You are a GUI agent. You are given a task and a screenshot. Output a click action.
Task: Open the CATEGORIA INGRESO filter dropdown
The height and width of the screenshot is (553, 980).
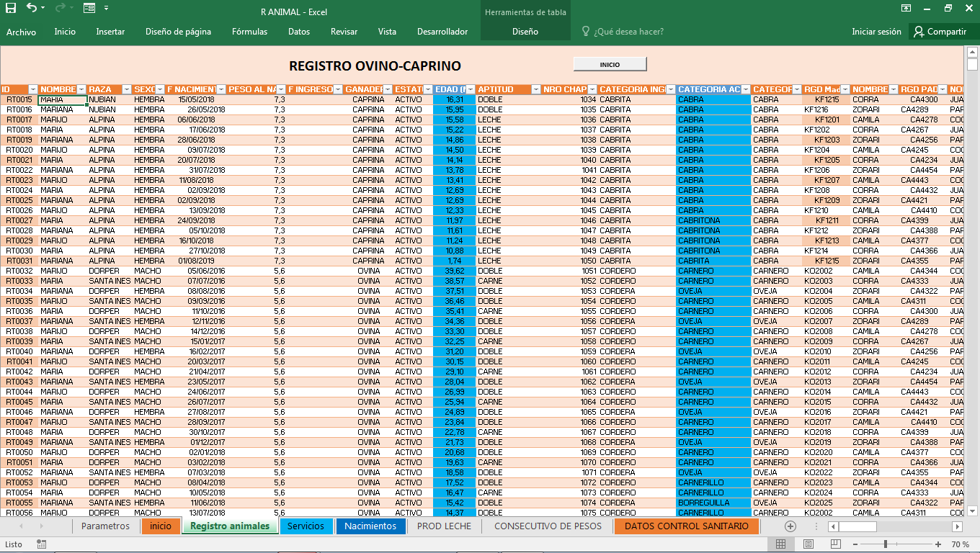coord(670,89)
